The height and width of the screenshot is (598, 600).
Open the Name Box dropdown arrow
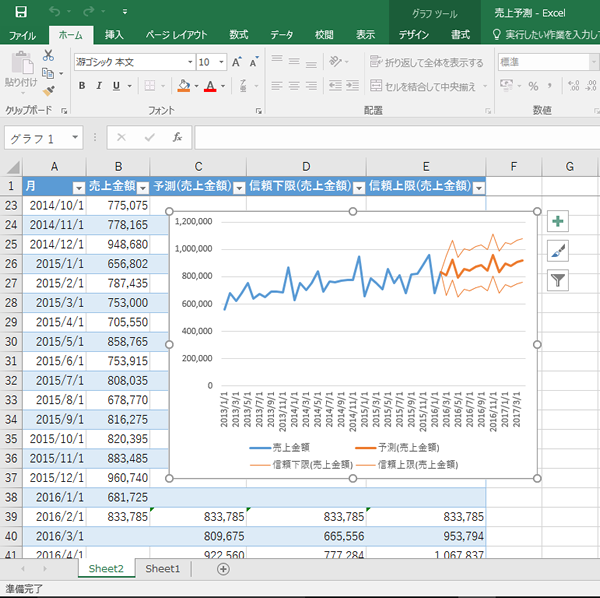[x=75, y=137]
